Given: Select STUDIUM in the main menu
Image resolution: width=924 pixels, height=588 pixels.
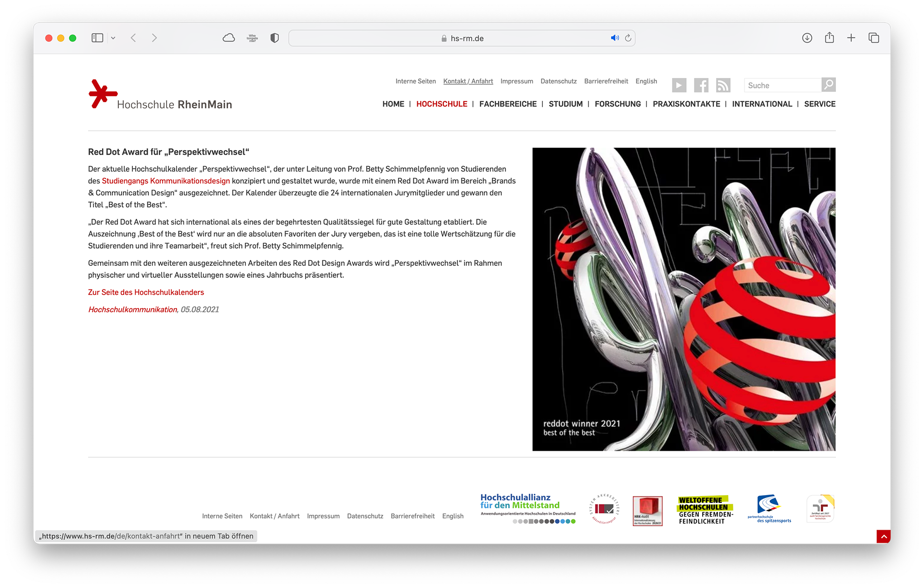Looking at the screenshot, I should pyautogui.click(x=565, y=104).
